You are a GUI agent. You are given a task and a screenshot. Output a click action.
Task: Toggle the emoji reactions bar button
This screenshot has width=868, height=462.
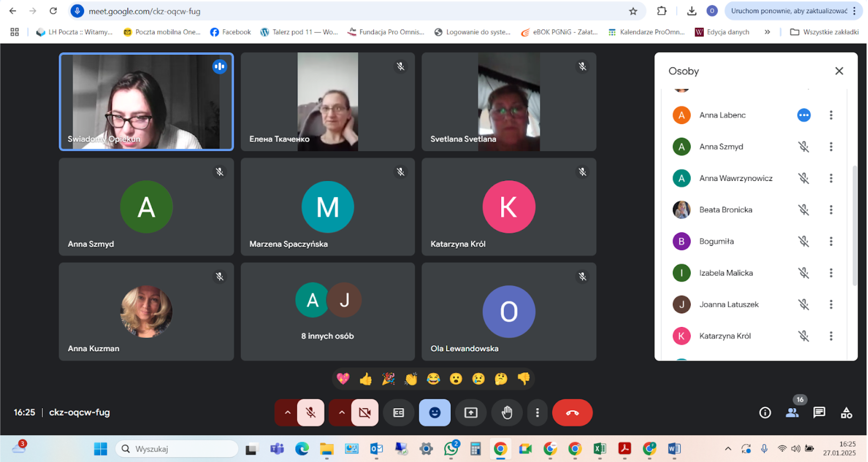pyautogui.click(x=434, y=412)
